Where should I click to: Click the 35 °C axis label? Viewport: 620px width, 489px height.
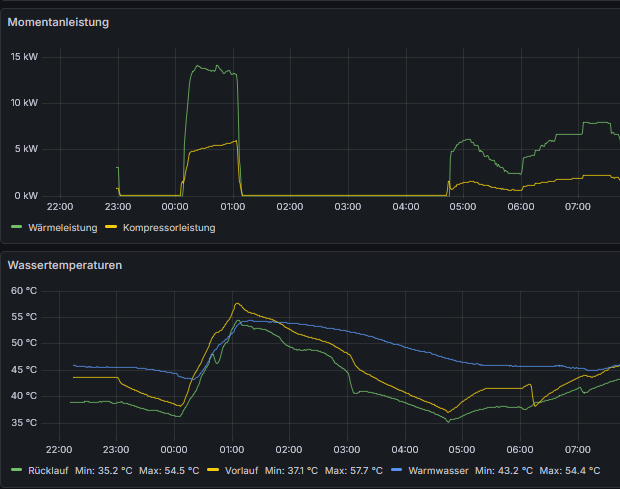coord(24,423)
